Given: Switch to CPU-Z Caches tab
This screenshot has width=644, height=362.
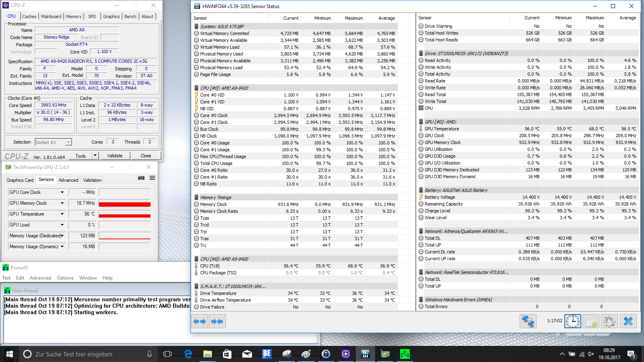Looking at the screenshot, I should click(x=29, y=16).
